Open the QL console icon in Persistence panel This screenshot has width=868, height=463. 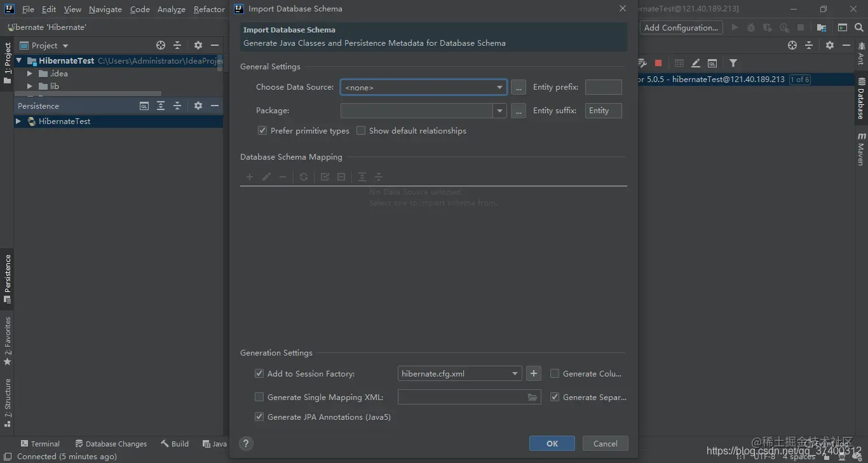click(x=144, y=106)
